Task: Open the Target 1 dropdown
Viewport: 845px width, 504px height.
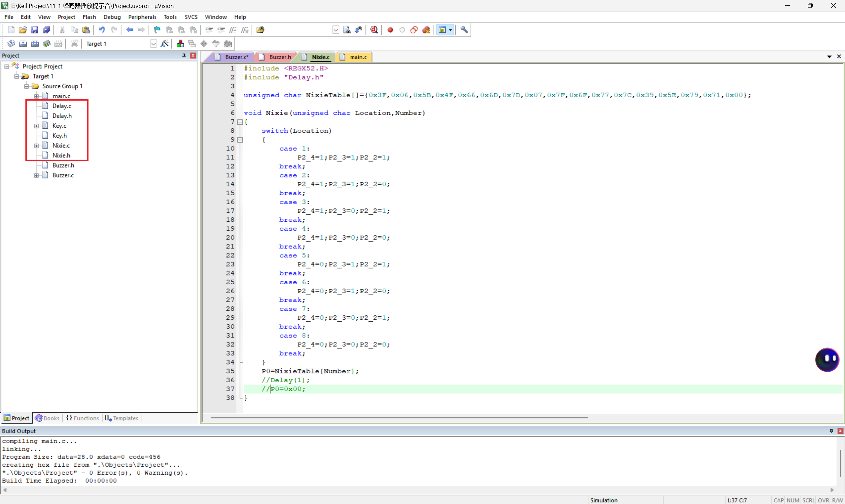Action: (153, 44)
